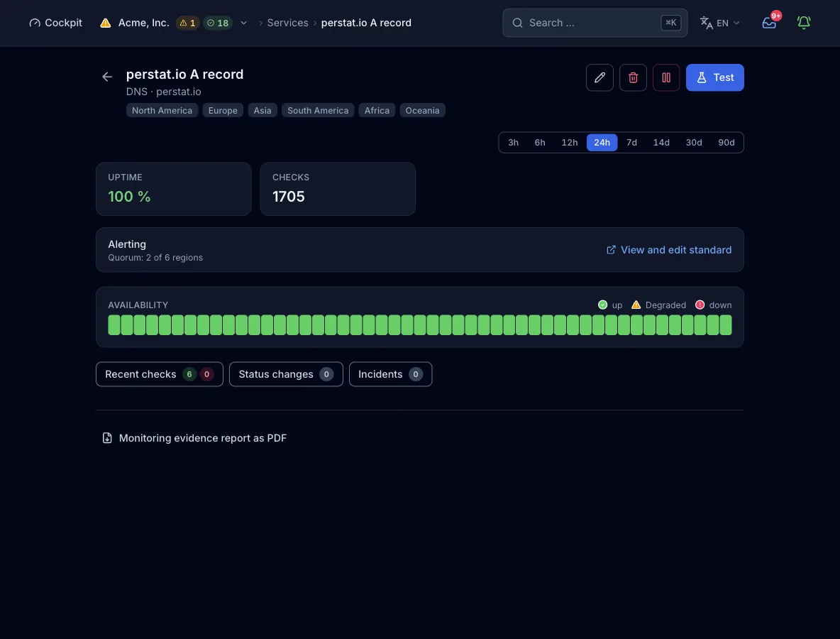Open the Acme, Inc. organization name
The image size is (840, 639).
pos(143,23)
